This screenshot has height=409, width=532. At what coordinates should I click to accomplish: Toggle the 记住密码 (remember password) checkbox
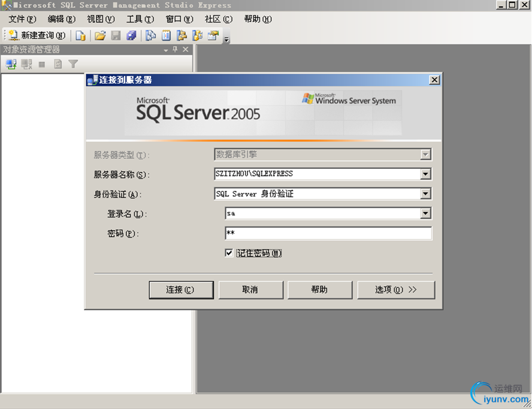coord(229,253)
